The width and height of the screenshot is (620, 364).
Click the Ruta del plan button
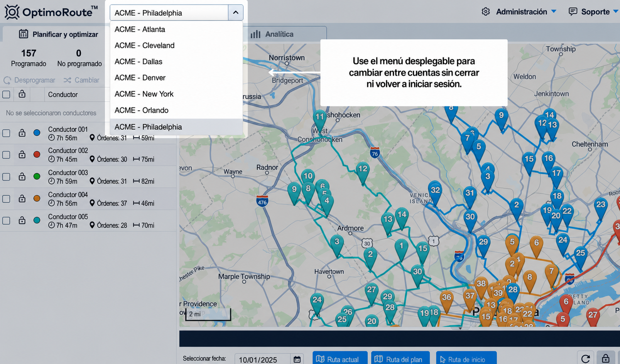[400, 359]
